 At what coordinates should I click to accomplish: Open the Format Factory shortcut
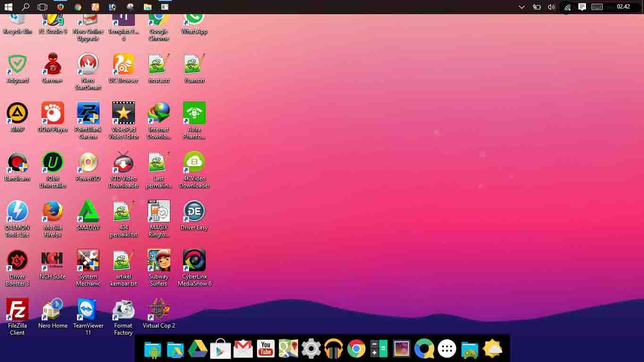[124, 317]
